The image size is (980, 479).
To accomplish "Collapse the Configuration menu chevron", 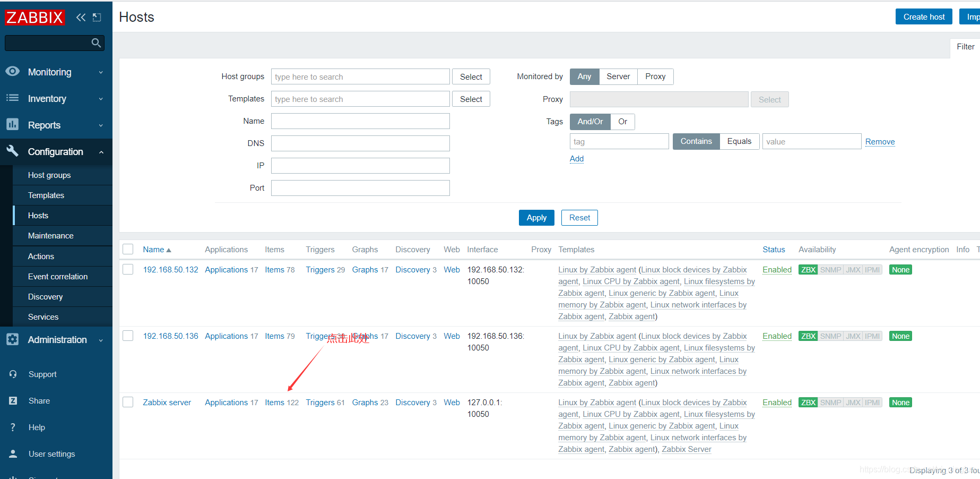I will 101,152.
